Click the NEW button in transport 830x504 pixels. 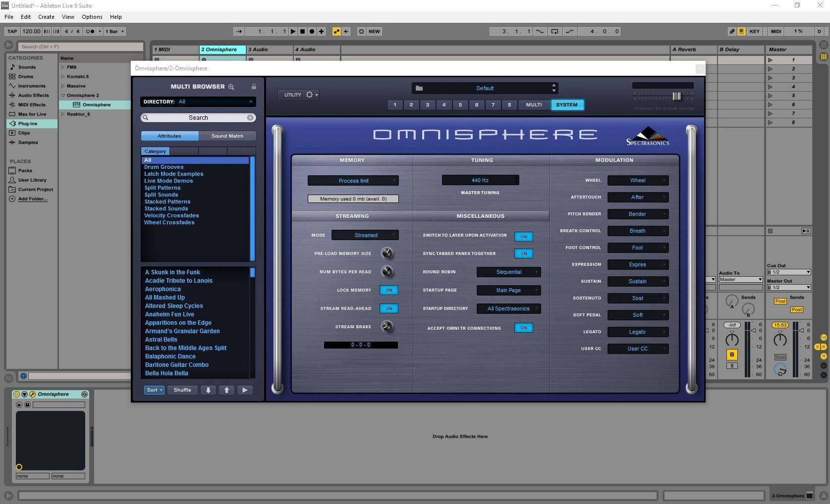374,31
